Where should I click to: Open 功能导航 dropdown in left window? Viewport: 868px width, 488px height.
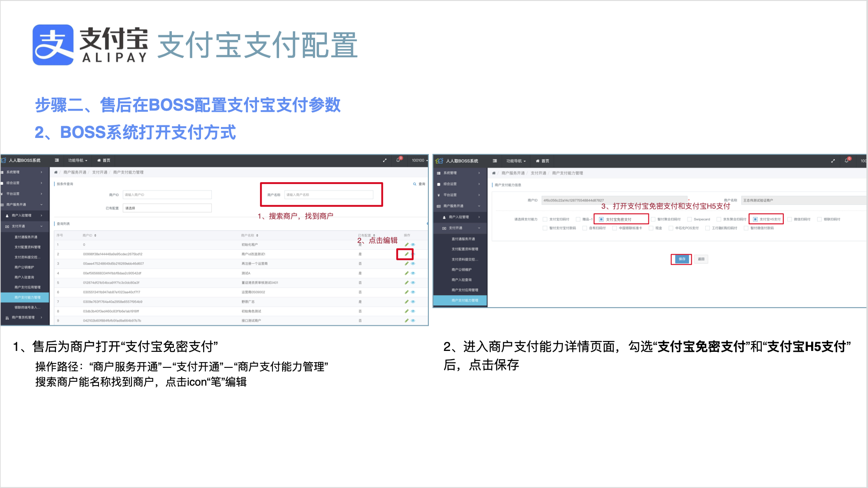(x=78, y=160)
